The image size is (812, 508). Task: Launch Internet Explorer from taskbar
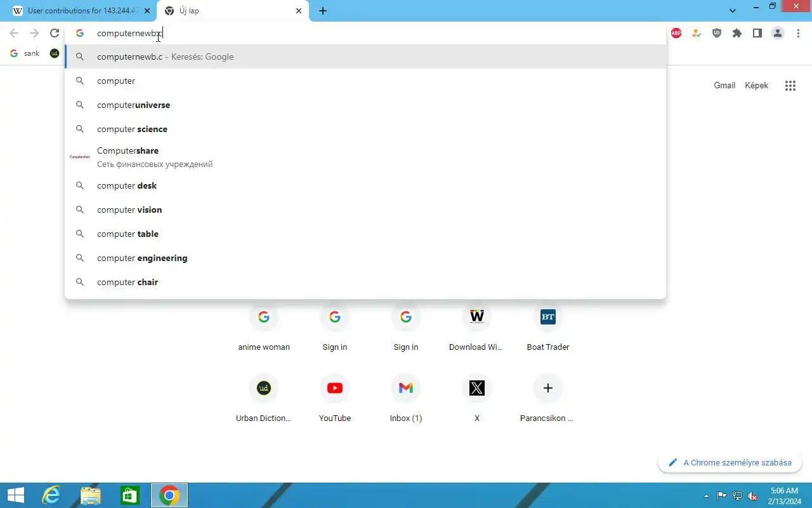pyautogui.click(x=51, y=495)
